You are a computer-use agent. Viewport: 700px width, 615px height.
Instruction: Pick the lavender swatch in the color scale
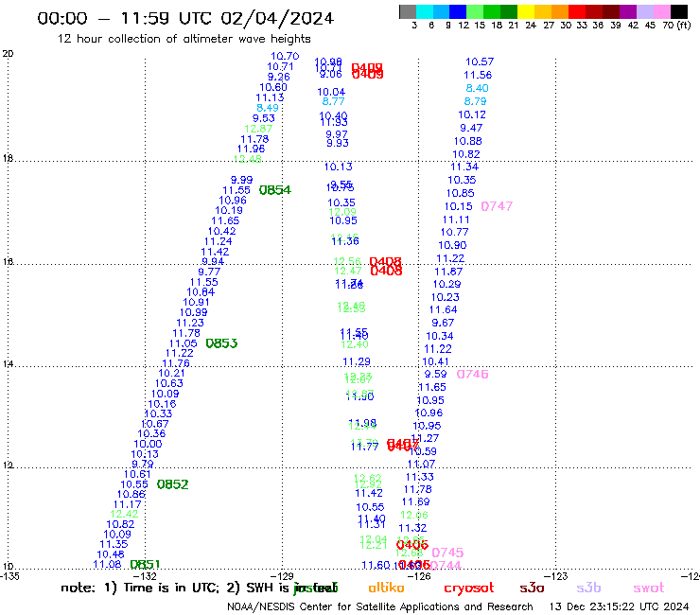[x=644, y=11]
